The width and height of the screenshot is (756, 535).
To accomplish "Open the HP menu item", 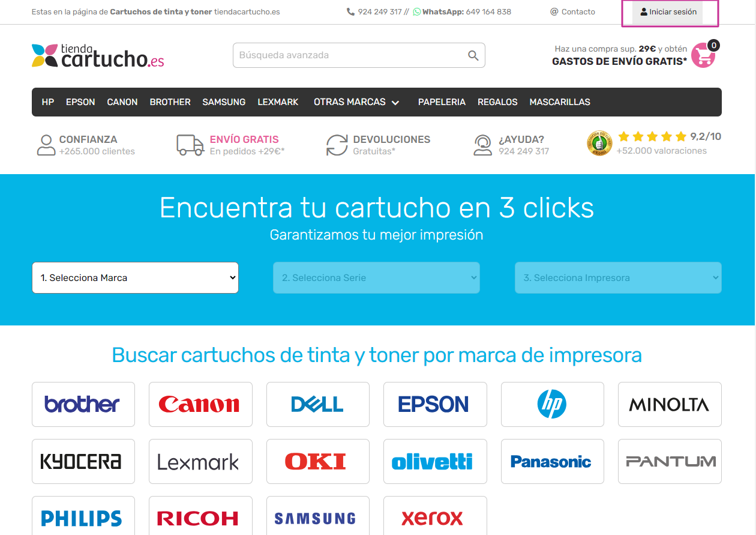I will (x=48, y=102).
